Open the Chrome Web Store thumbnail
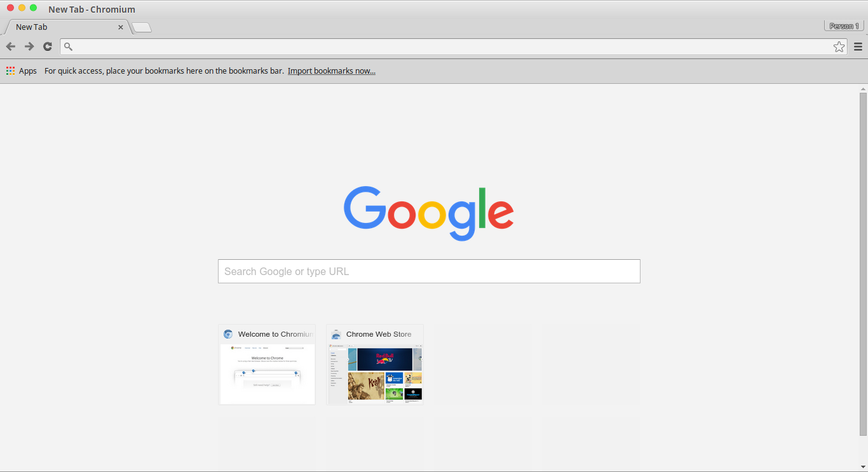Viewport: 868px width, 472px height. tap(375, 365)
